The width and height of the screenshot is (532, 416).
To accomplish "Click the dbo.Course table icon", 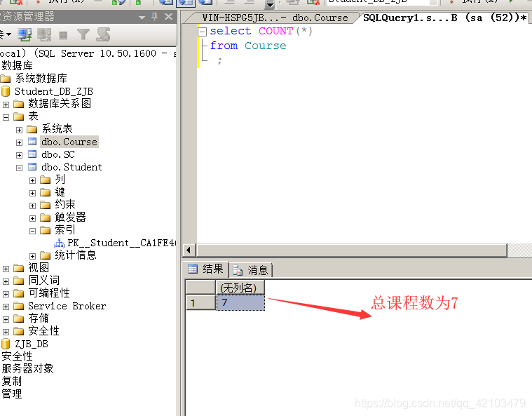I will pyautogui.click(x=32, y=142).
